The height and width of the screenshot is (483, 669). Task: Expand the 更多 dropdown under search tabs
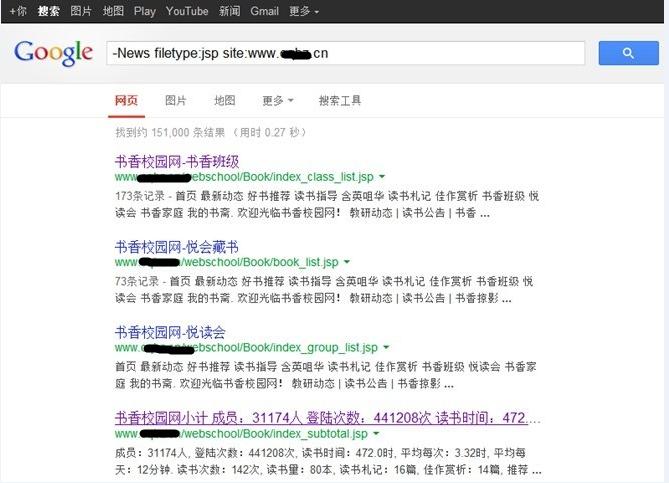pyautogui.click(x=278, y=101)
